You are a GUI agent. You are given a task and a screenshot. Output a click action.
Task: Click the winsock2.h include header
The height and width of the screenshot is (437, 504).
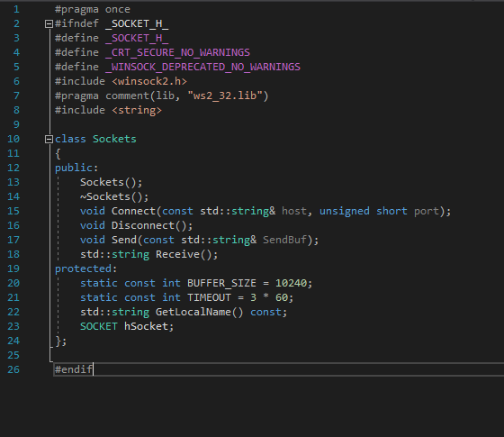[x=149, y=81]
